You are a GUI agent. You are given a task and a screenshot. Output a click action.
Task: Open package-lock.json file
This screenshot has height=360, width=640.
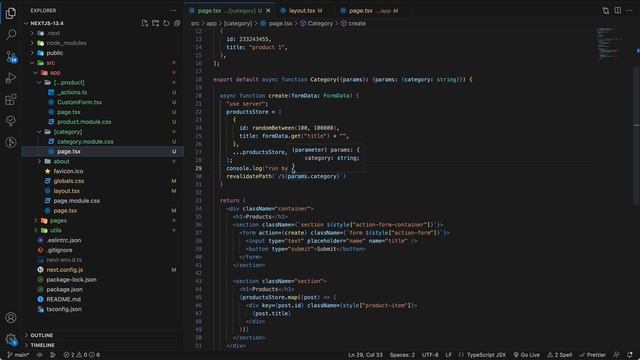coord(71,280)
